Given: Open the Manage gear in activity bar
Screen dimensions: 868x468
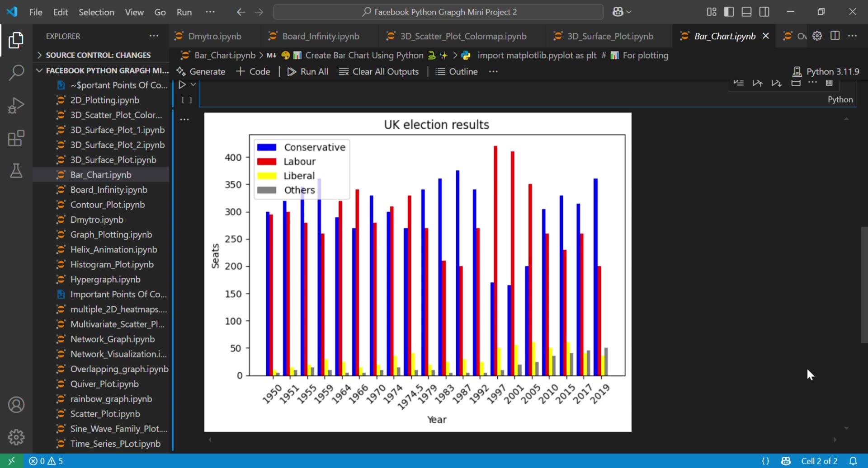Looking at the screenshot, I should point(16,437).
